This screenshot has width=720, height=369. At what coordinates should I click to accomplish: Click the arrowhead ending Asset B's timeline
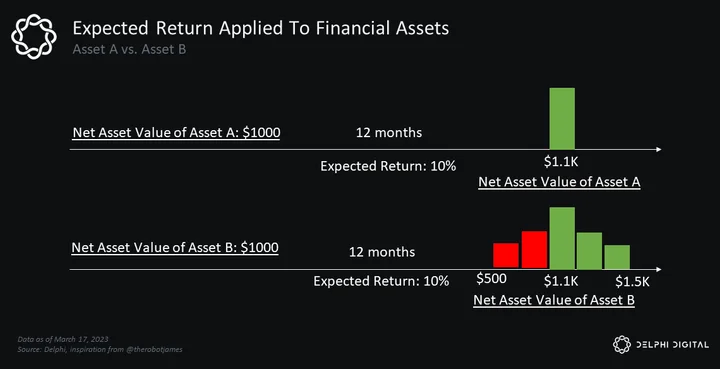point(659,269)
